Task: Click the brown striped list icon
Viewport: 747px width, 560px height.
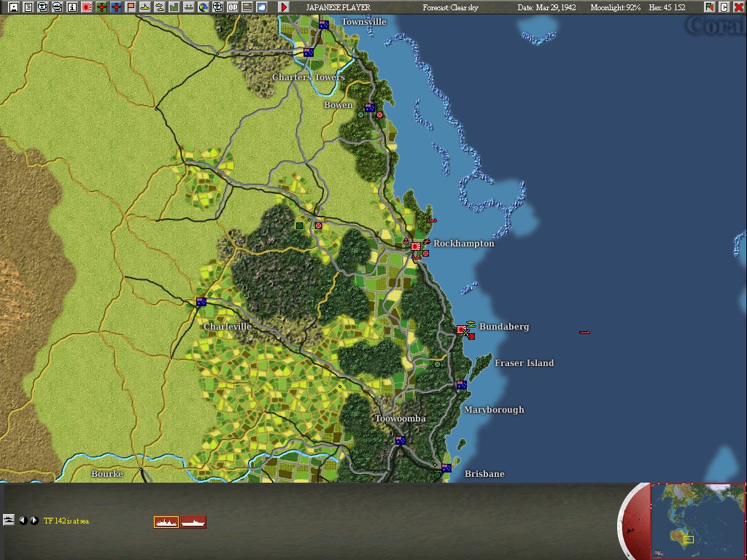Action: 247,7
